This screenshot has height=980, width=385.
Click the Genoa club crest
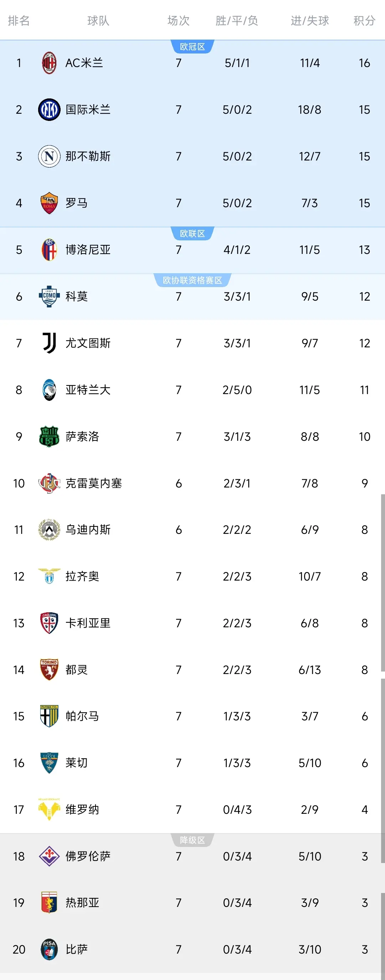coord(49,903)
